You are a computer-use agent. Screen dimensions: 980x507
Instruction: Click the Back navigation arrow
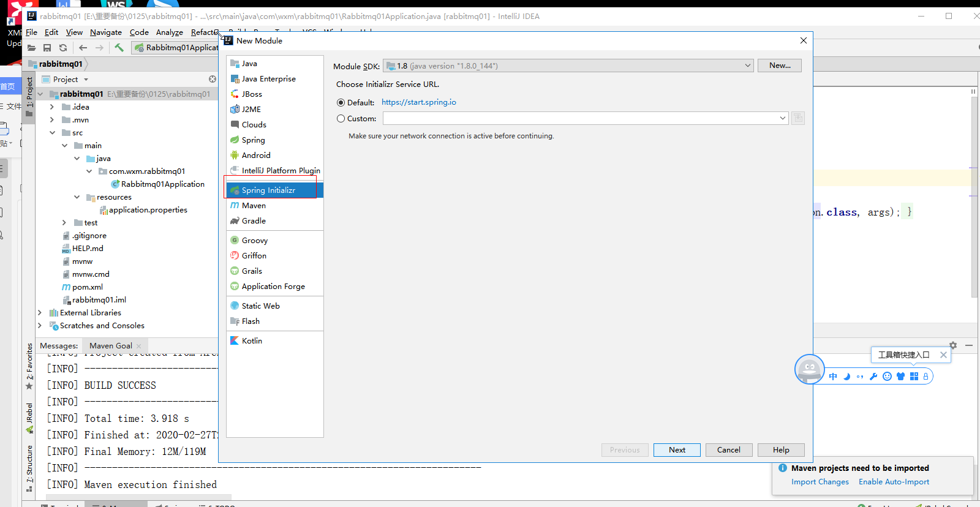click(x=83, y=48)
